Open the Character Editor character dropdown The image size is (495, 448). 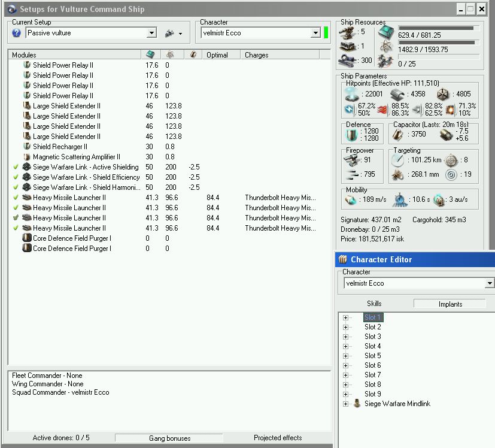490,283
